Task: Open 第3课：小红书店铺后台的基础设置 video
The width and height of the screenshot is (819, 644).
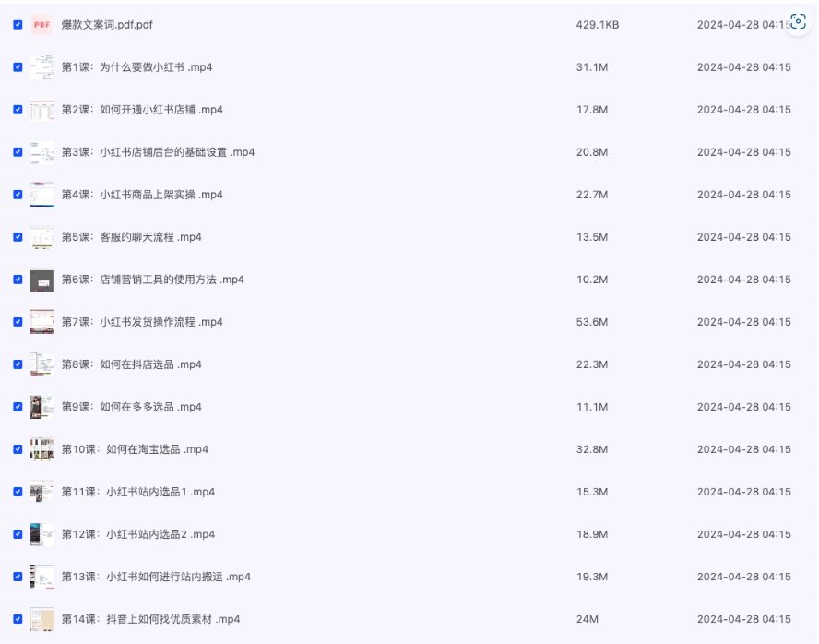Action: 158,152
